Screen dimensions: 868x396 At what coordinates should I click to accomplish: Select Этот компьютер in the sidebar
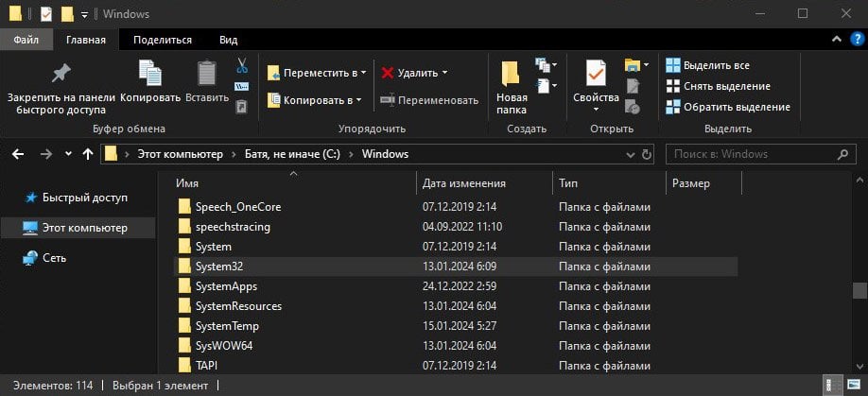pyautogui.click(x=78, y=228)
